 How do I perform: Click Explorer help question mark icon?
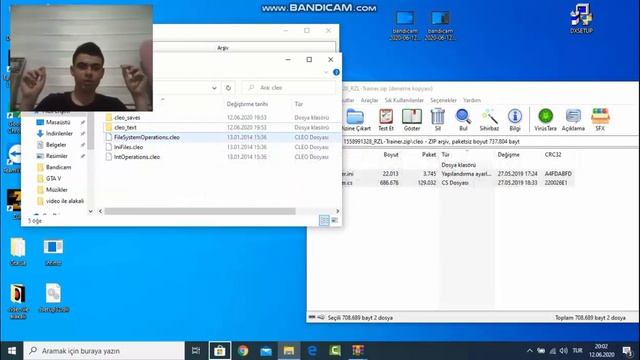coord(336,72)
